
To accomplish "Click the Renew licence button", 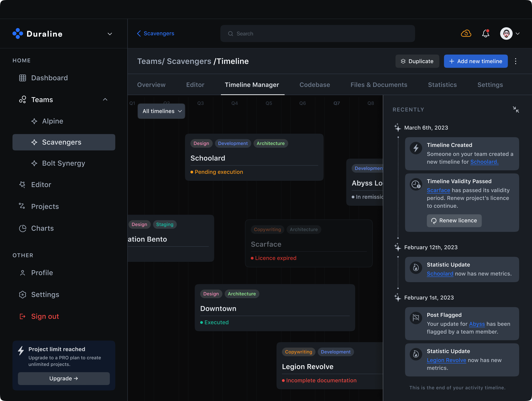I will pyautogui.click(x=454, y=220).
